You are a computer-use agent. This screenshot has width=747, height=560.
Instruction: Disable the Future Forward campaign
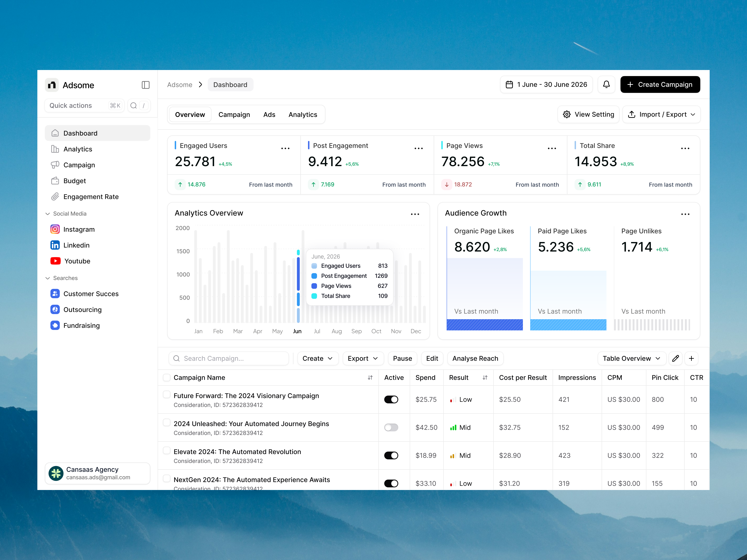click(x=391, y=399)
